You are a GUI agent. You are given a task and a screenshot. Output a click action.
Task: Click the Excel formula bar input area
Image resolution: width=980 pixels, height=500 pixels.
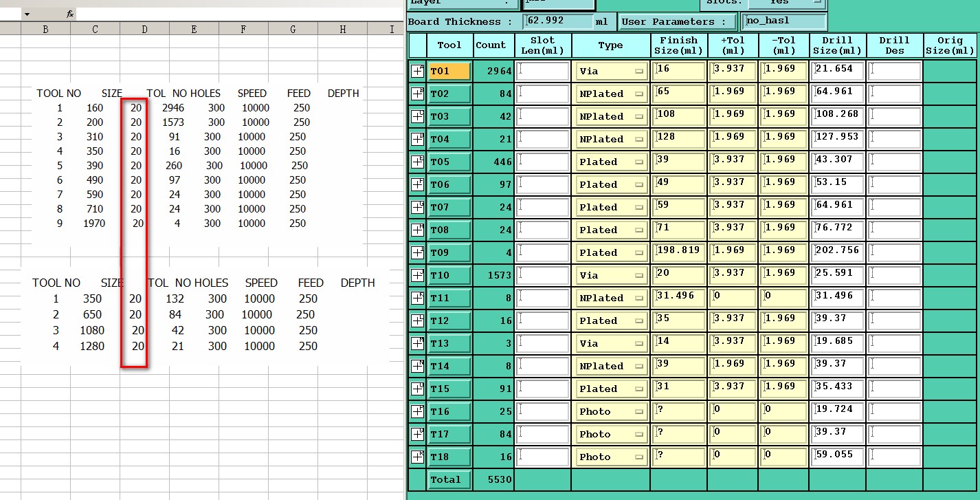tap(240, 14)
